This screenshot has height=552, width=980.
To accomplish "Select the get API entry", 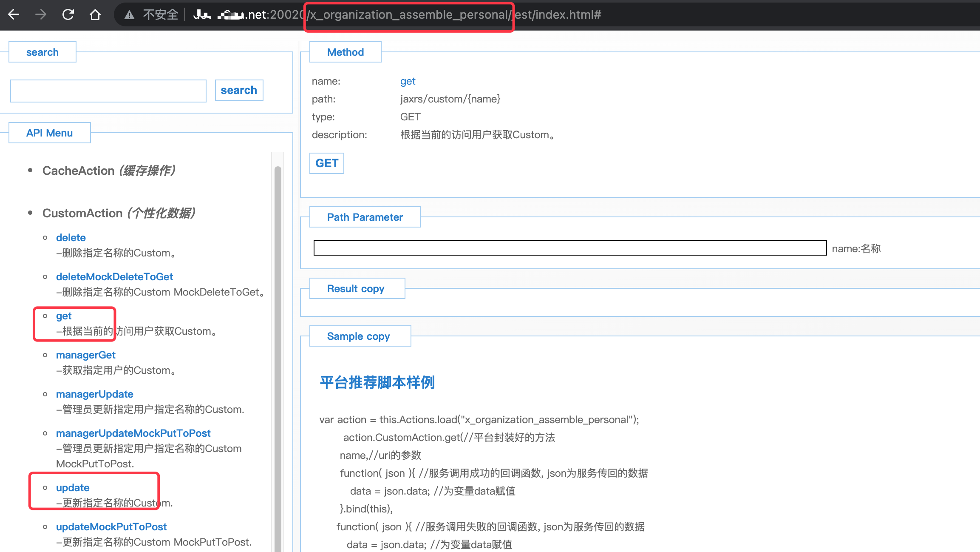I will pos(64,316).
